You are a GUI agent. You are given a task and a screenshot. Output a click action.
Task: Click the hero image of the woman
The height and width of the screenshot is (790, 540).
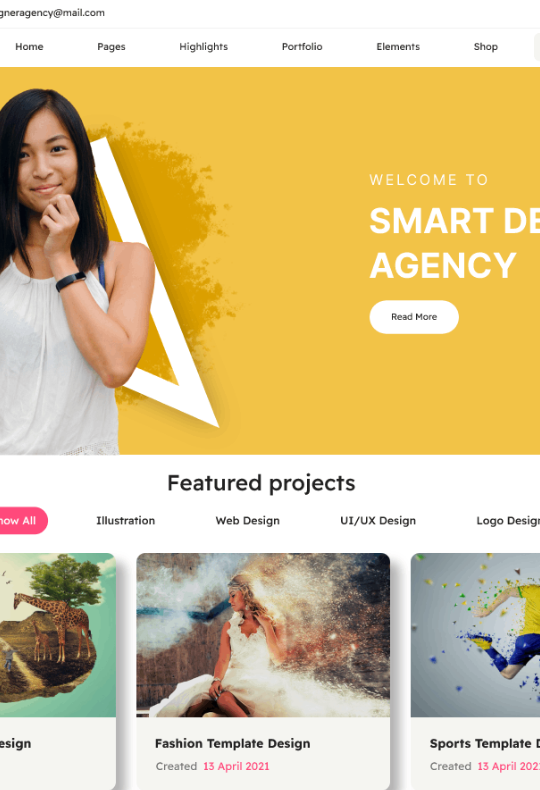click(76, 272)
